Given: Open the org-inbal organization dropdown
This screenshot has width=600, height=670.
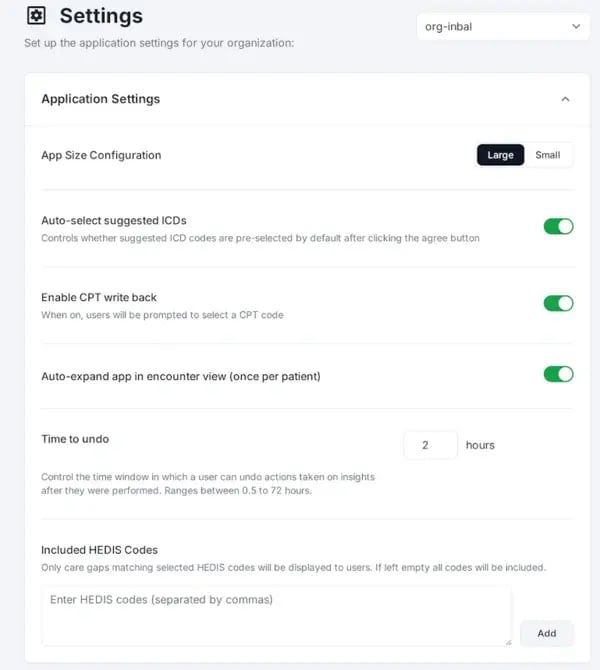Looking at the screenshot, I should tap(502, 27).
